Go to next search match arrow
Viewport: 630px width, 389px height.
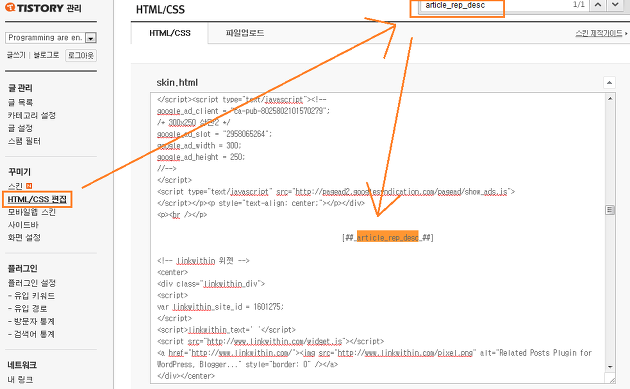pos(616,5)
